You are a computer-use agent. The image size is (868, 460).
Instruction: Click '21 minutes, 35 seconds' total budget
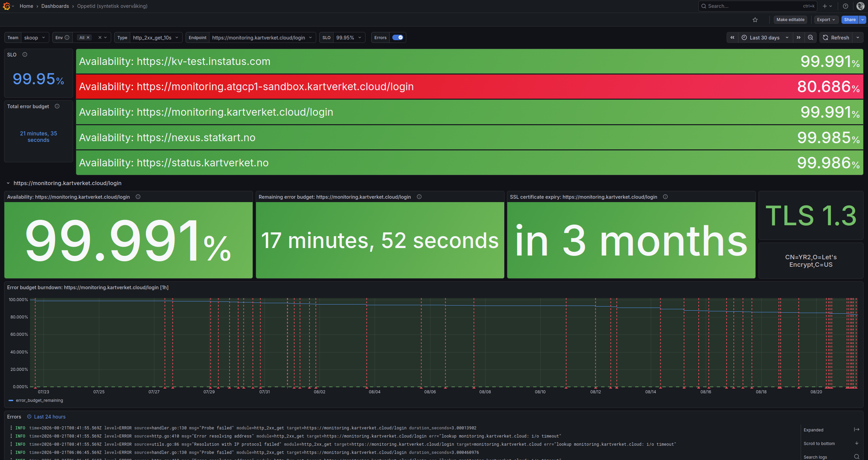point(38,137)
